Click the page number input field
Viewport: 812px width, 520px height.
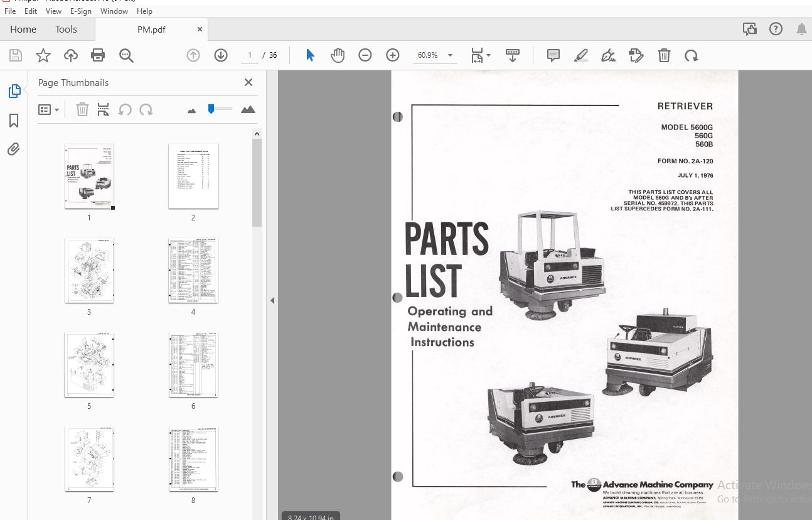coord(249,55)
